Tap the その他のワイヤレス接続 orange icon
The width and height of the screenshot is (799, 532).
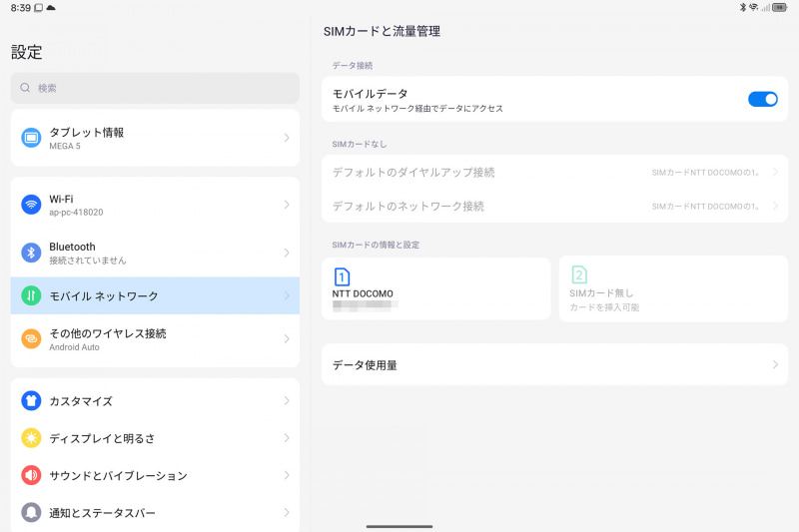tap(31, 339)
